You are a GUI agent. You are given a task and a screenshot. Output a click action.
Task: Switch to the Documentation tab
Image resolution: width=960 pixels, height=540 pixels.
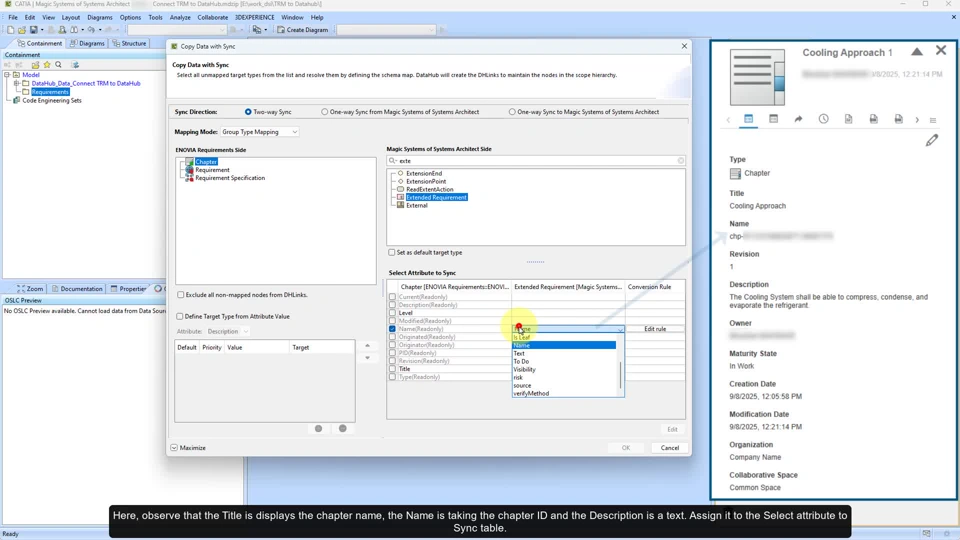point(77,288)
